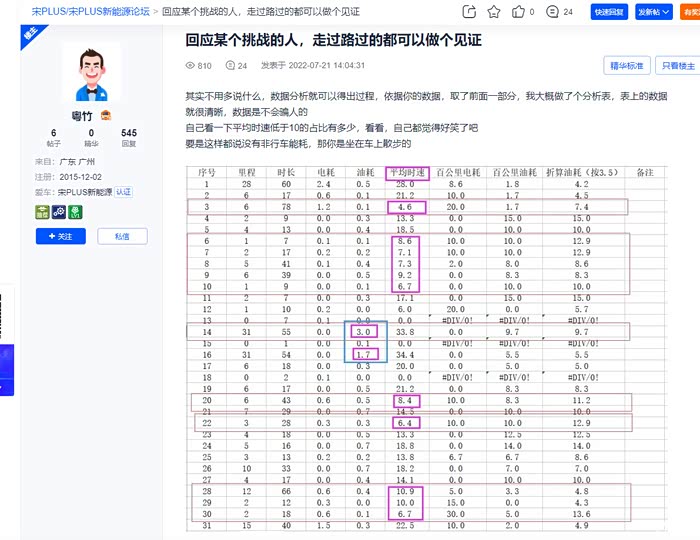Click the 注册: 2015-12-02 registration date text
Screen dimensions: 700x540
tap(68, 177)
